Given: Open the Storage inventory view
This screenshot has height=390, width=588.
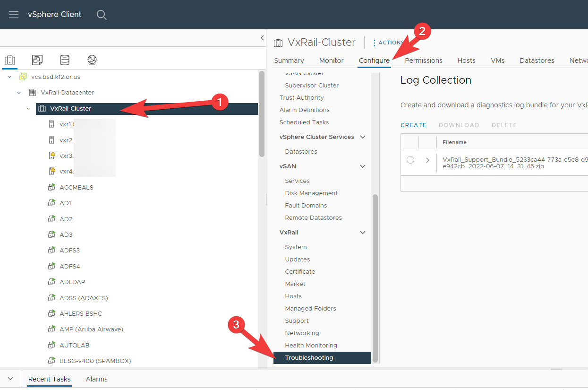Looking at the screenshot, I should [x=64, y=60].
